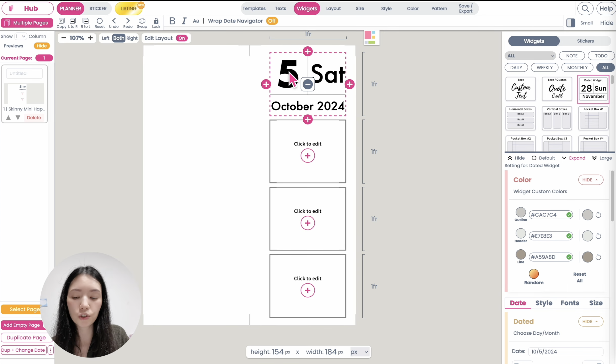
Task: Apply italic formatting
Action: pyautogui.click(x=184, y=21)
